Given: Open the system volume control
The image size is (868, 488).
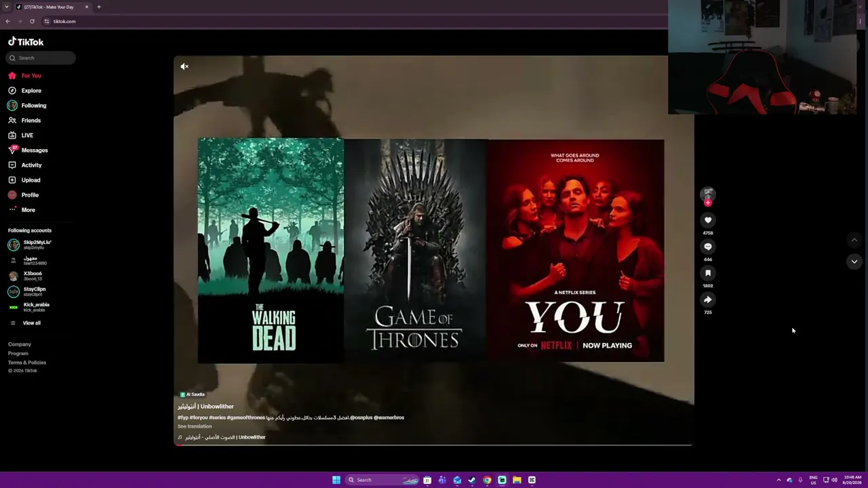Looking at the screenshot, I should pyautogui.click(x=834, y=480).
